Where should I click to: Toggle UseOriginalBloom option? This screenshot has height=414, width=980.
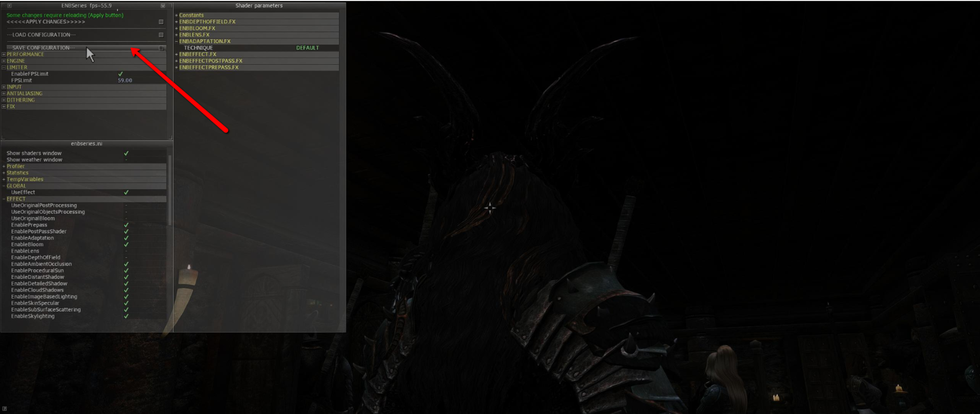point(126,219)
